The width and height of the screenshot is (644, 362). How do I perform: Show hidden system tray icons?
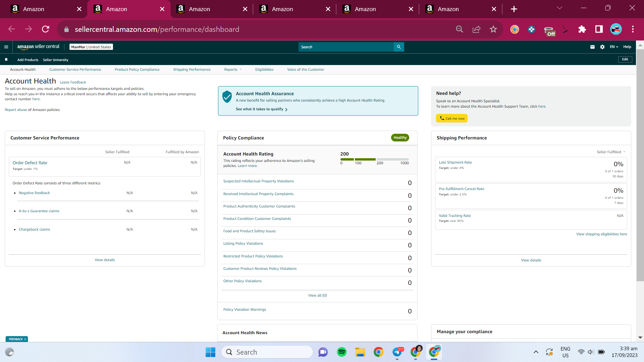[536, 352]
